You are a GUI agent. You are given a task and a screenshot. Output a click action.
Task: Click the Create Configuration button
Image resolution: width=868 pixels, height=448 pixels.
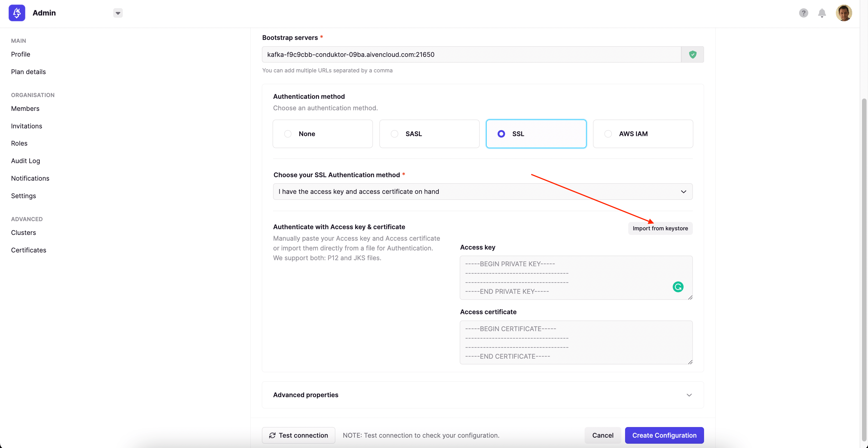click(664, 435)
